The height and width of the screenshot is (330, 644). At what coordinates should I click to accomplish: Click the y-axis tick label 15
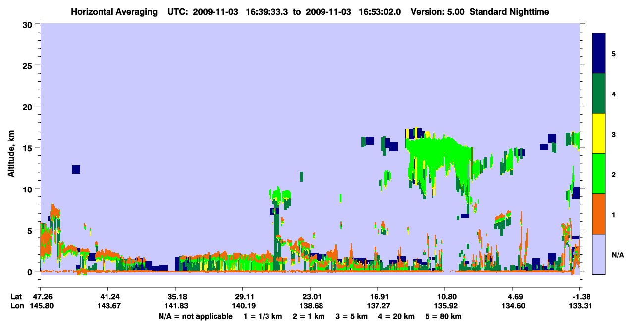29,148
